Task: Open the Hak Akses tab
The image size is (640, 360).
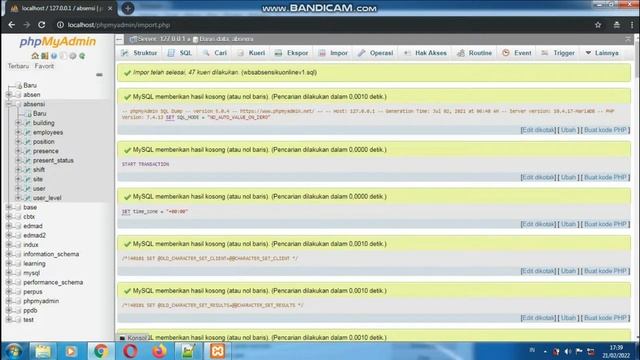Action: (425, 53)
